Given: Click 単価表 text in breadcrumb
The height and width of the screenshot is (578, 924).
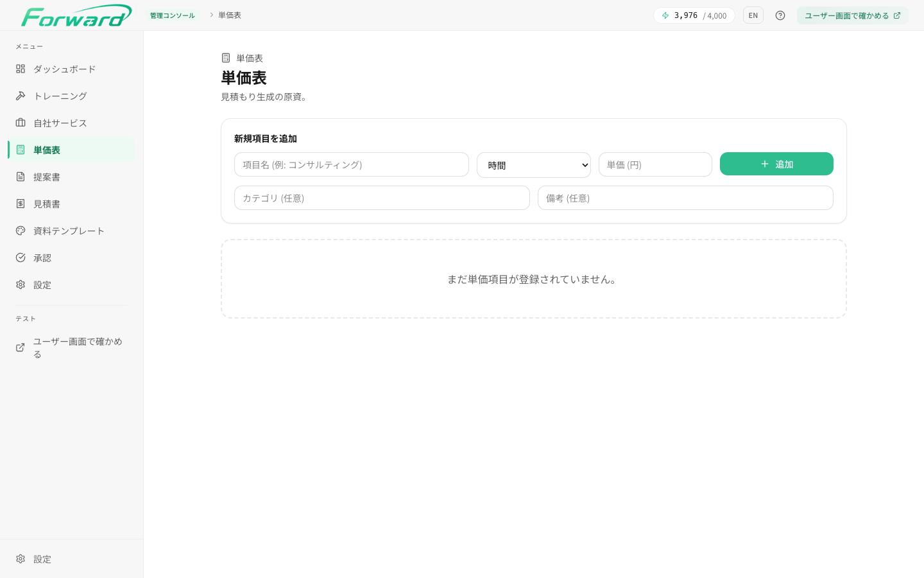Looking at the screenshot, I should (230, 15).
